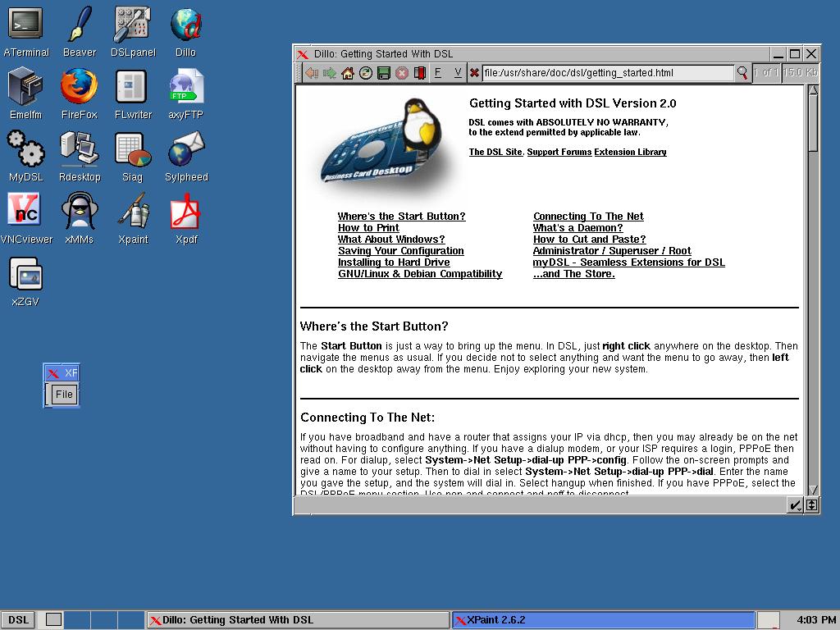Viewport: 840px width, 630px height.
Task: Open the bug meter checkmark dropdown
Action: point(794,505)
